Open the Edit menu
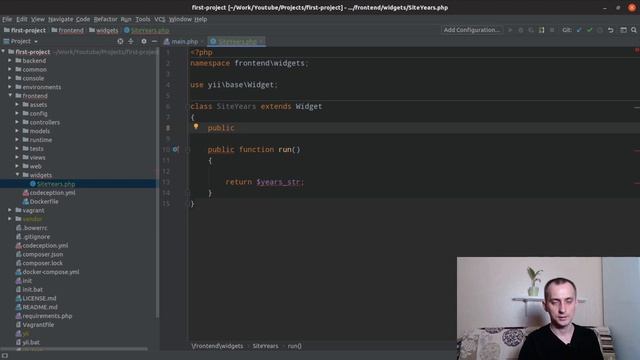This screenshot has width=640, height=360. tap(22, 19)
